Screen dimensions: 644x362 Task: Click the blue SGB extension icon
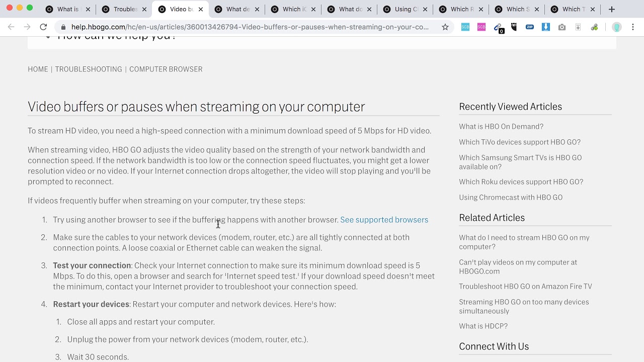point(465,27)
